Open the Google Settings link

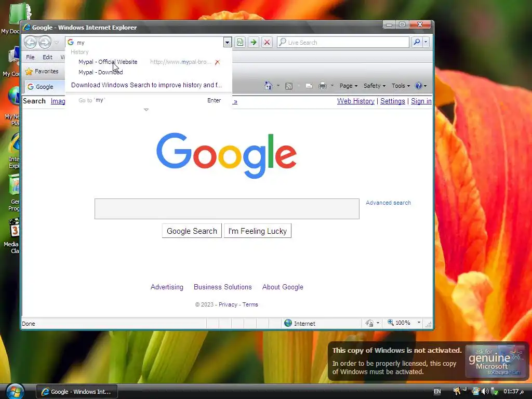[393, 101]
